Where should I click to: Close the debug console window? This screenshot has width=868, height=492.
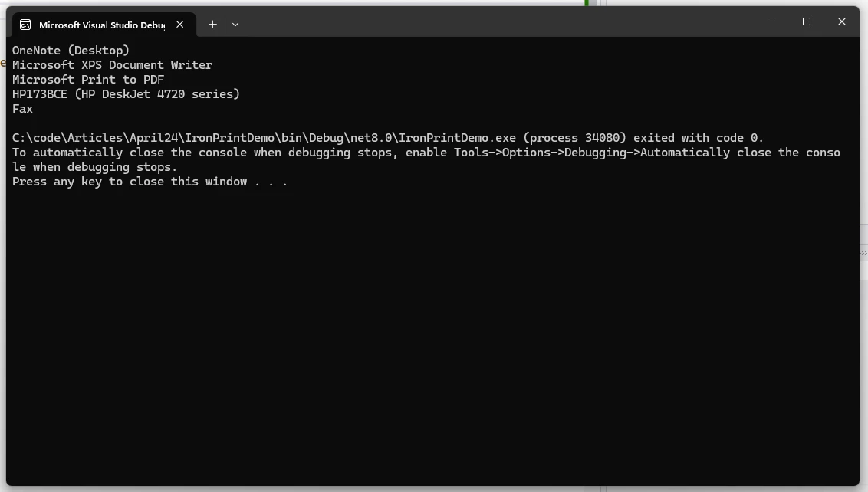coord(841,22)
